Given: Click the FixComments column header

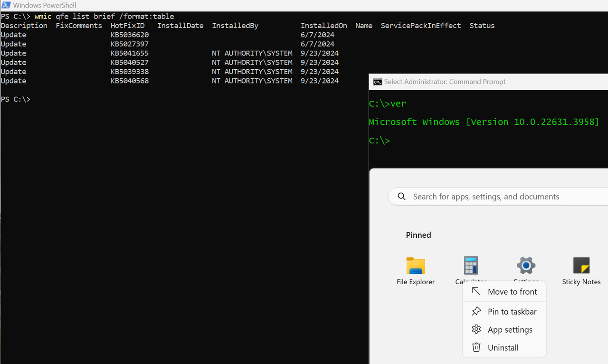Looking at the screenshot, I should point(79,26).
